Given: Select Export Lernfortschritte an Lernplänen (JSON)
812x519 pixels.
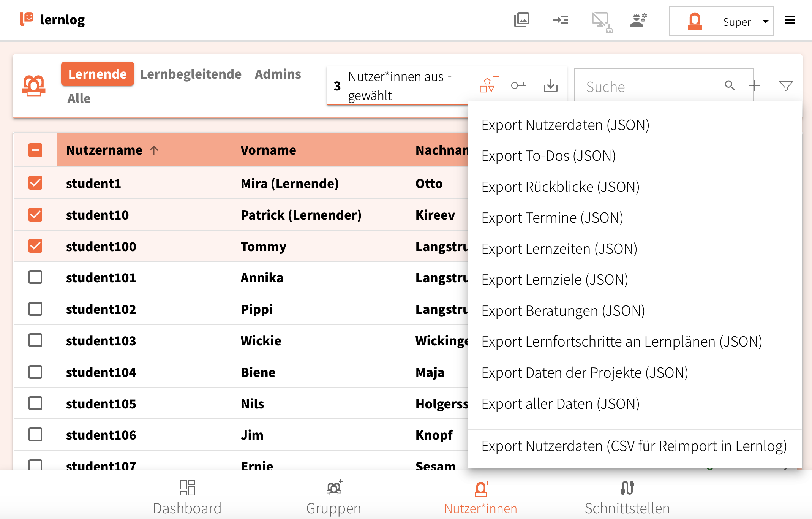Looking at the screenshot, I should (x=634, y=342).
